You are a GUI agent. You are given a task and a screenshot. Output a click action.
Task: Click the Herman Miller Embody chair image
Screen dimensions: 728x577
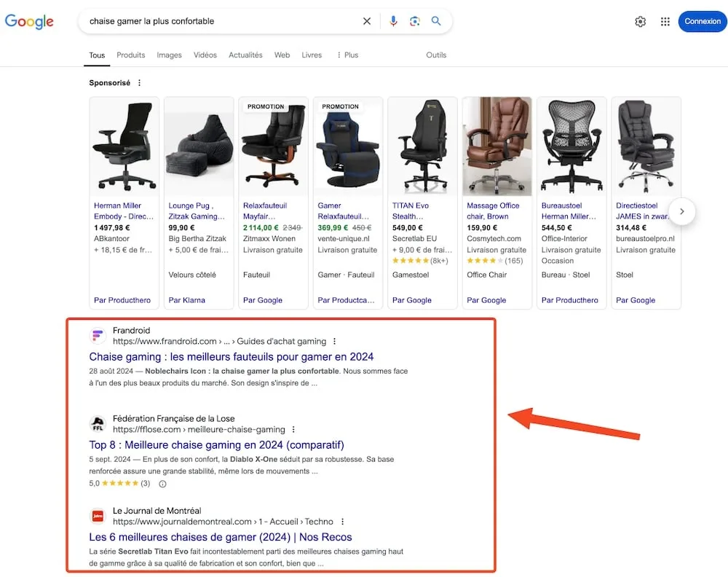(x=124, y=146)
